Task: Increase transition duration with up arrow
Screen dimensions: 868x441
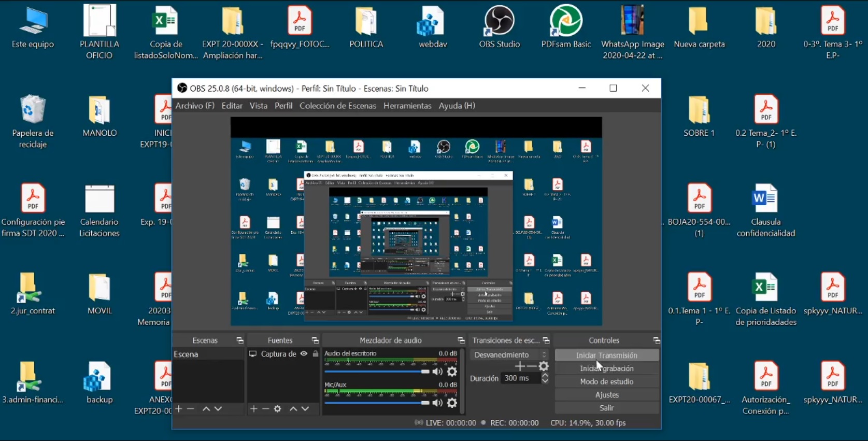Action: click(545, 375)
